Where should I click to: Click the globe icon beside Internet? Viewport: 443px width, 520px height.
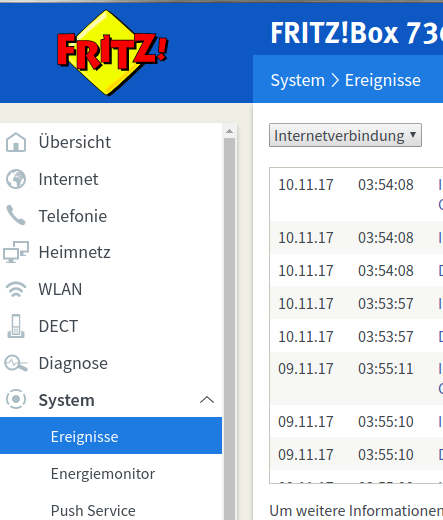[16, 179]
